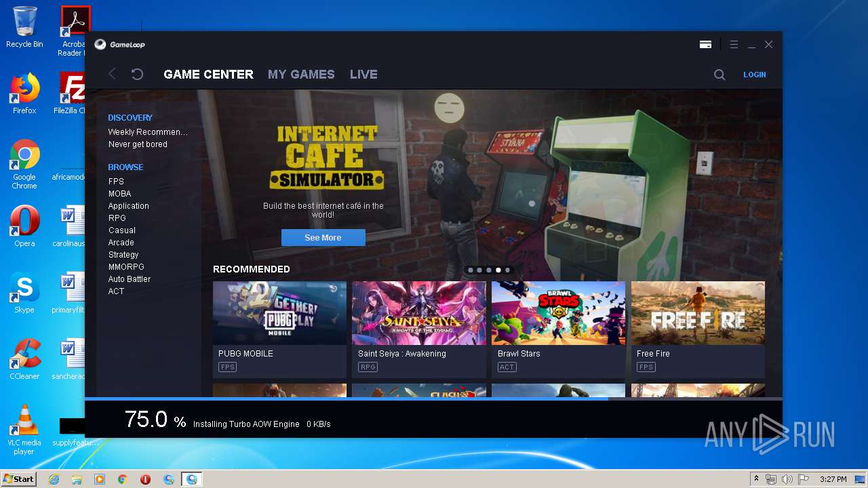
Task: Click the Chrome taskbar icon
Action: (123, 479)
